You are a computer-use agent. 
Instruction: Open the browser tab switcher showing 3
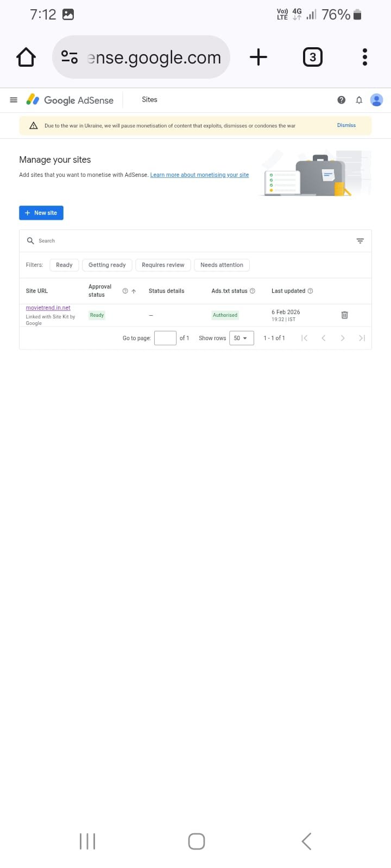pyautogui.click(x=312, y=57)
